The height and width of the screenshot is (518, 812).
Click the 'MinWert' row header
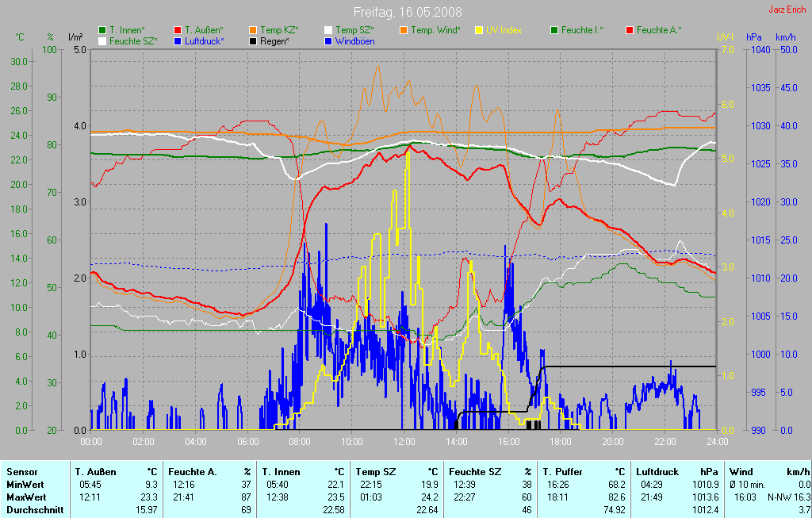tap(25, 485)
